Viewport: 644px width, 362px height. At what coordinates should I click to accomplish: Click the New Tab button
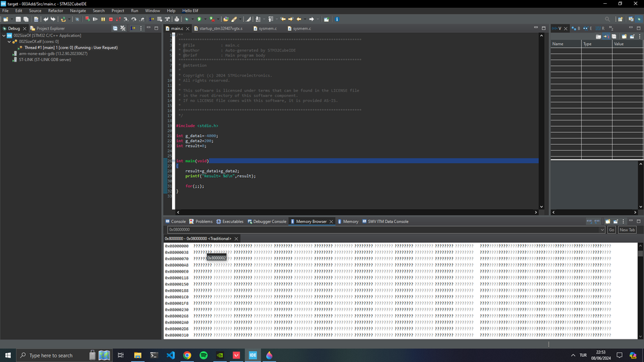click(x=627, y=230)
